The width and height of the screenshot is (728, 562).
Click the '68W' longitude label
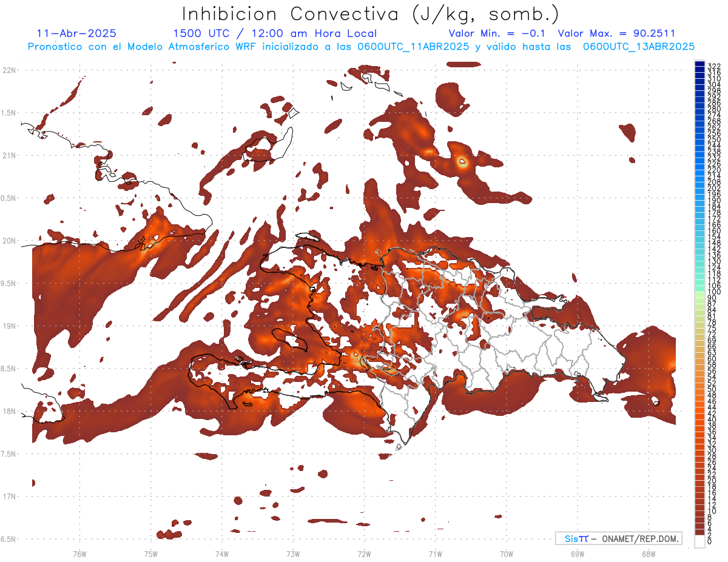[649, 554]
